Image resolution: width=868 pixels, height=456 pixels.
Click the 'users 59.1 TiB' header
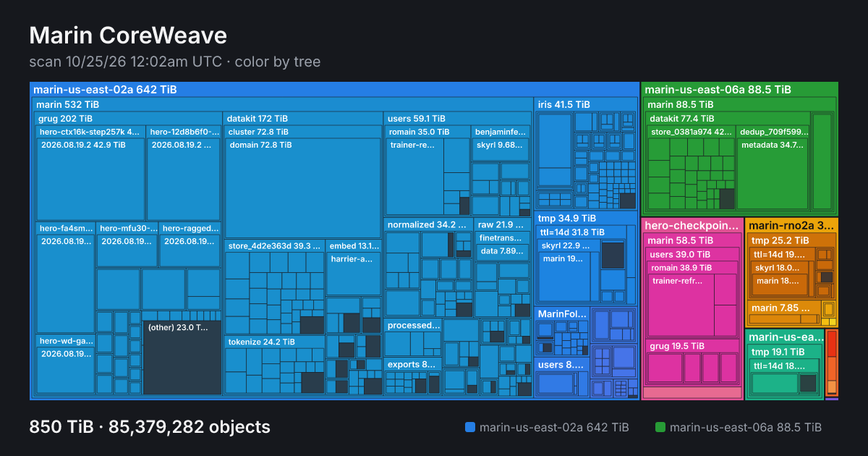(458, 118)
